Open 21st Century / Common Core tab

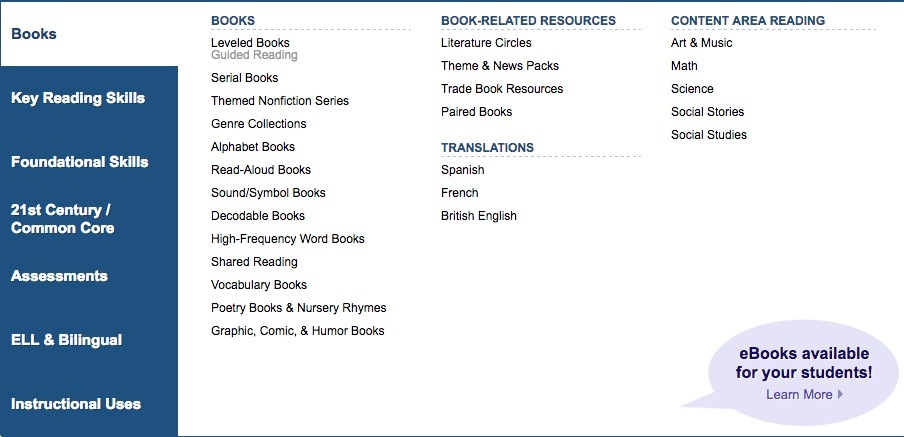(x=63, y=219)
